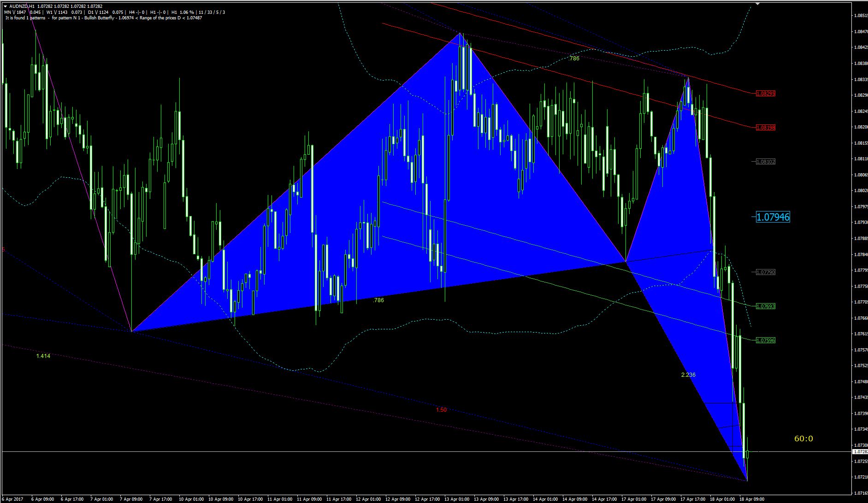868x503 pixels.
Task: Select the gray 1.08102 price label
Action: [766, 162]
